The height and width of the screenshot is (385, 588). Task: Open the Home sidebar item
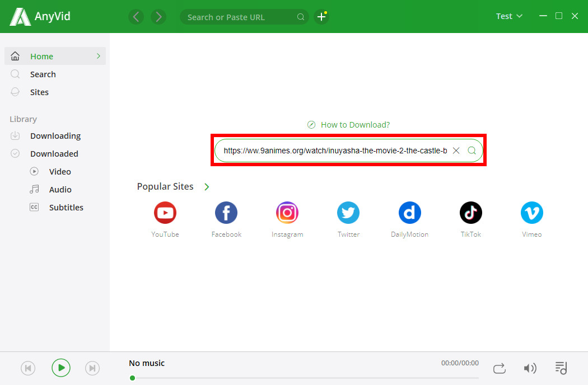(x=55, y=56)
